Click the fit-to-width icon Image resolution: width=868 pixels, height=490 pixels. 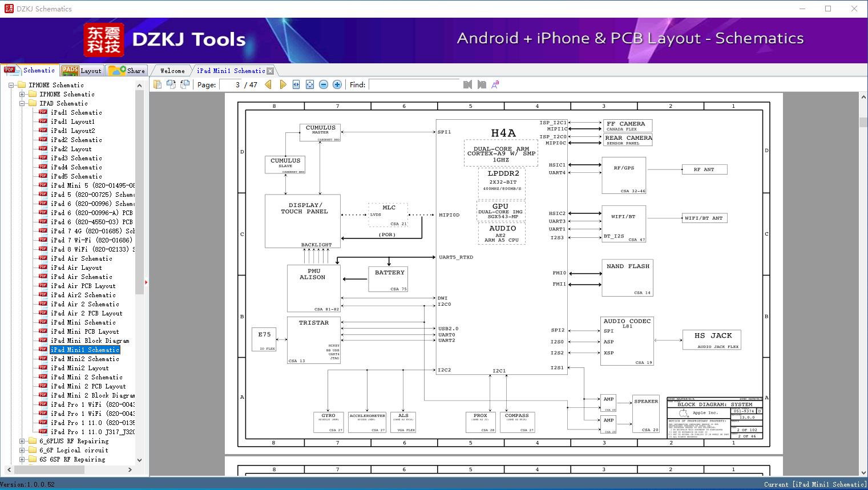[296, 84]
